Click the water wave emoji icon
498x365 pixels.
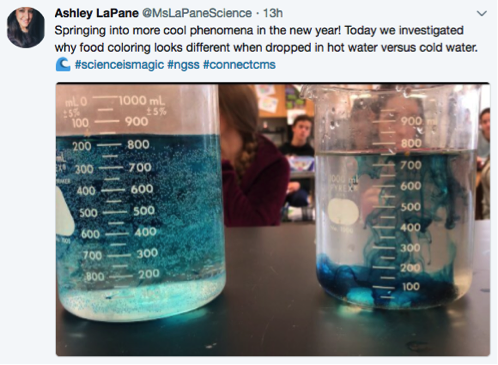(x=63, y=64)
